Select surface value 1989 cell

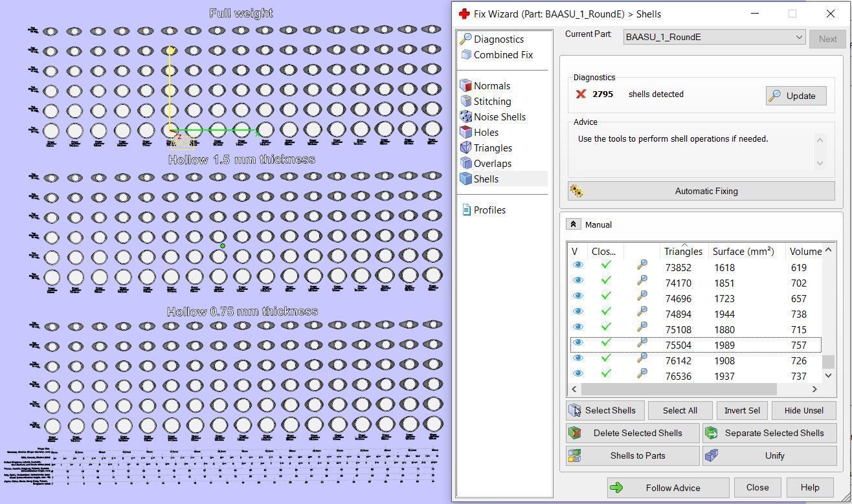tap(724, 345)
